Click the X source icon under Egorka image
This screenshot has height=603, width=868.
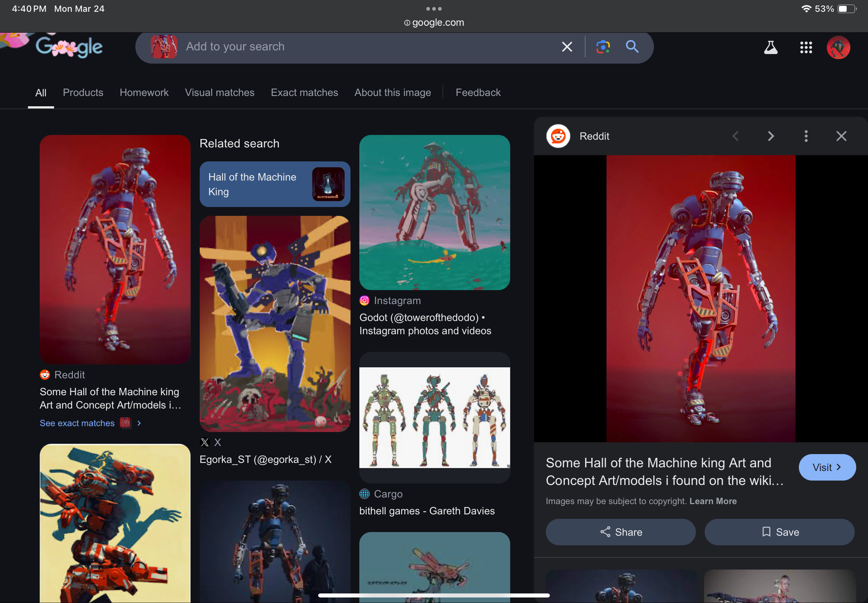pyautogui.click(x=204, y=442)
